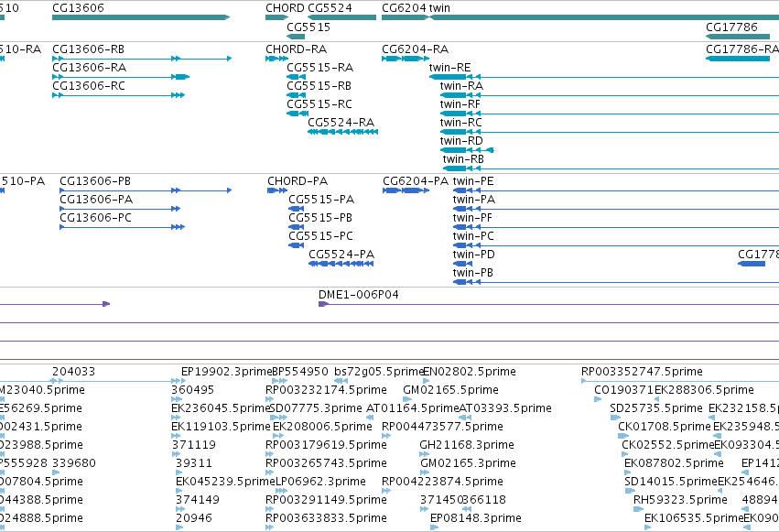Select the CG13606-RC transcript label
This screenshot has width=779, height=532.
click(89, 86)
